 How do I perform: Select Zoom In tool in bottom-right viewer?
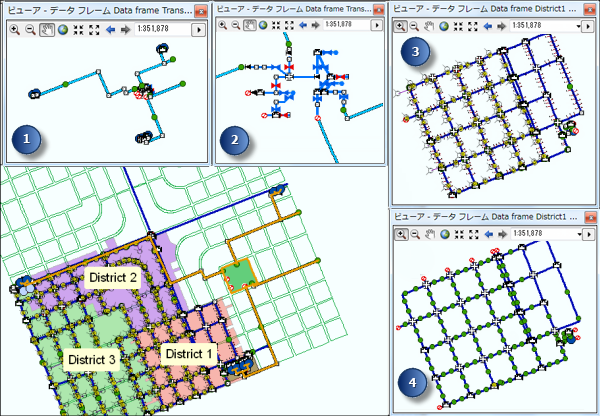(401, 234)
